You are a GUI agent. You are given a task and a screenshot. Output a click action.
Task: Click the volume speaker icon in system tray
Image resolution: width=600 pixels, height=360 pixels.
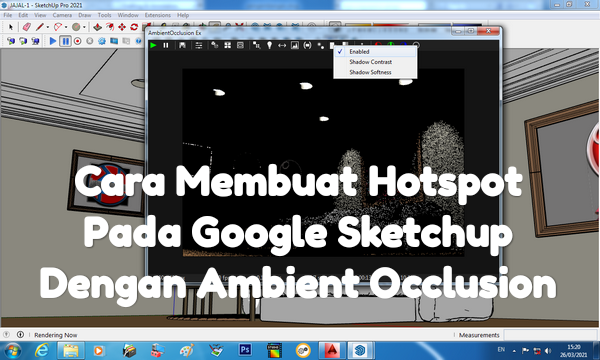pos(548,350)
